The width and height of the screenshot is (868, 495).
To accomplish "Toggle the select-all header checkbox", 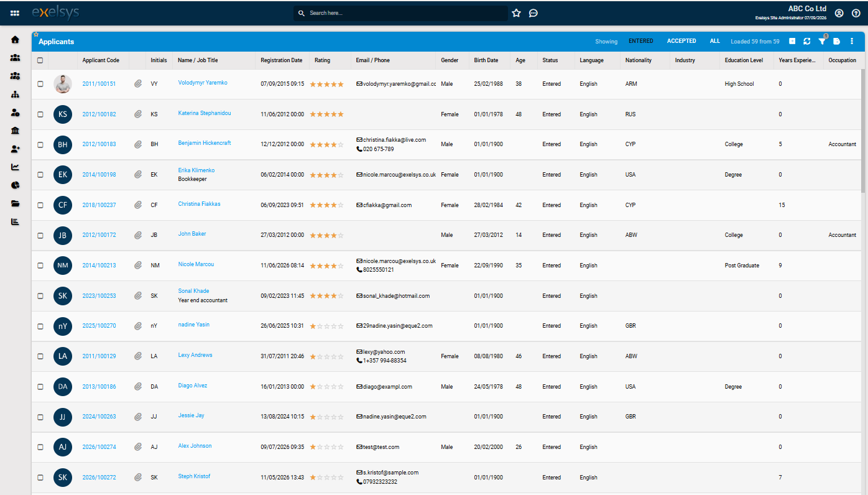I will pyautogui.click(x=40, y=60).
